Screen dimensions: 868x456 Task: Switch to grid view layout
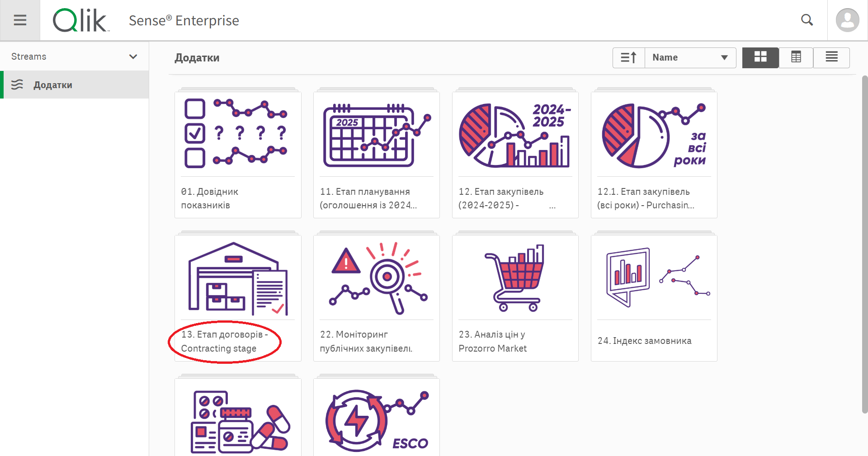tap(760, 57)
